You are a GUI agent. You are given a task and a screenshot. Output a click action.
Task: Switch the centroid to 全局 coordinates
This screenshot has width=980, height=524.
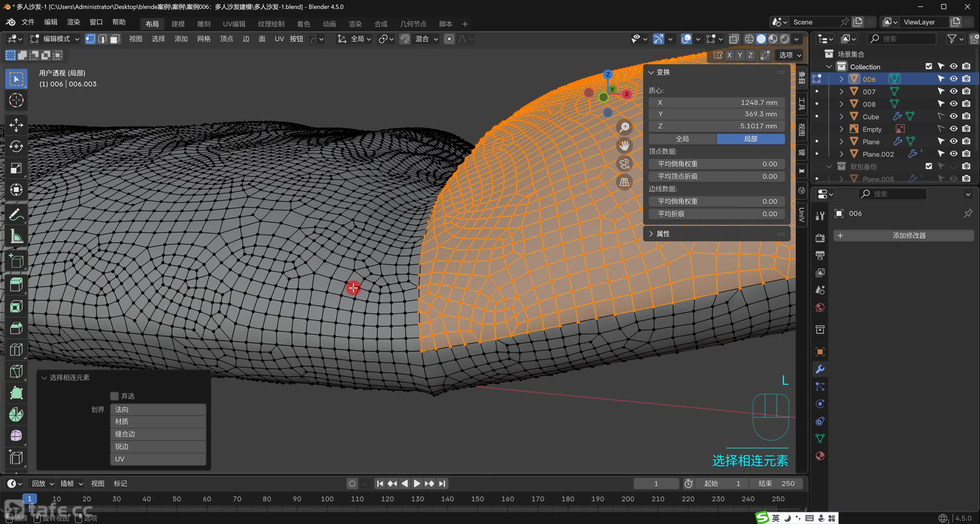point(682,139)
